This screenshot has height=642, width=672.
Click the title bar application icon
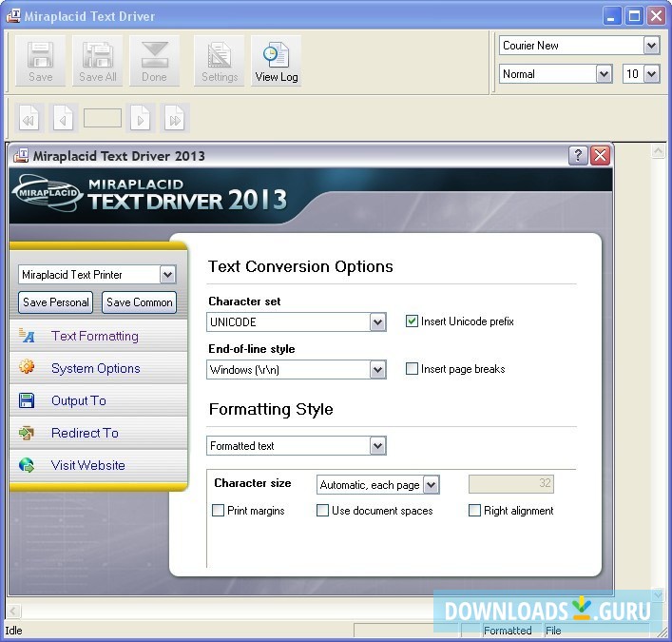tap(13, 16)
